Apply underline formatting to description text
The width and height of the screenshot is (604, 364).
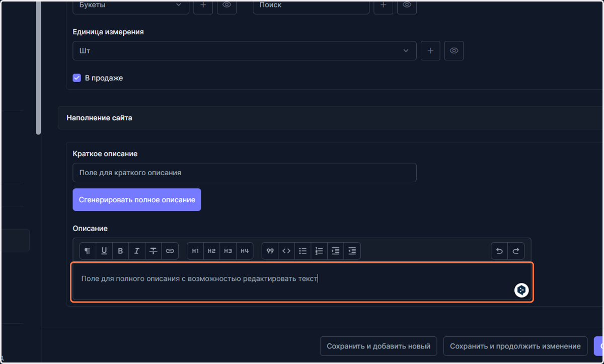pyautogui.click(x=104, y=251)
